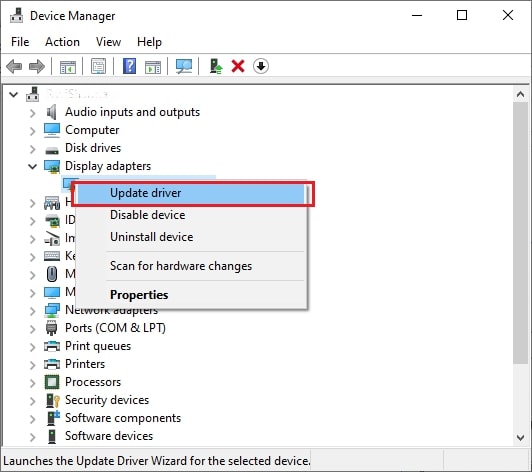Expand the Computer category
532x472 pixels.
[32, 131]
